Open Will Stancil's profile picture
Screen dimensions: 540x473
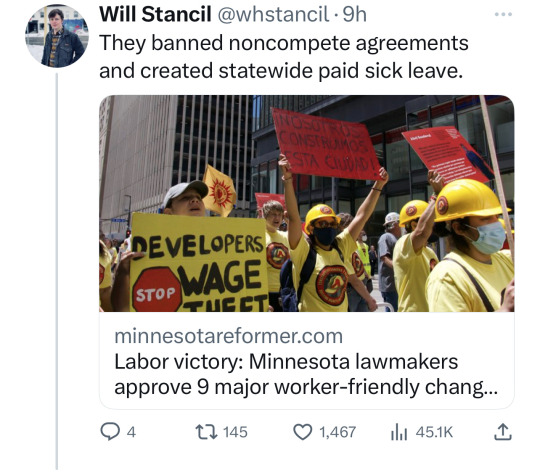click(57, 36)
